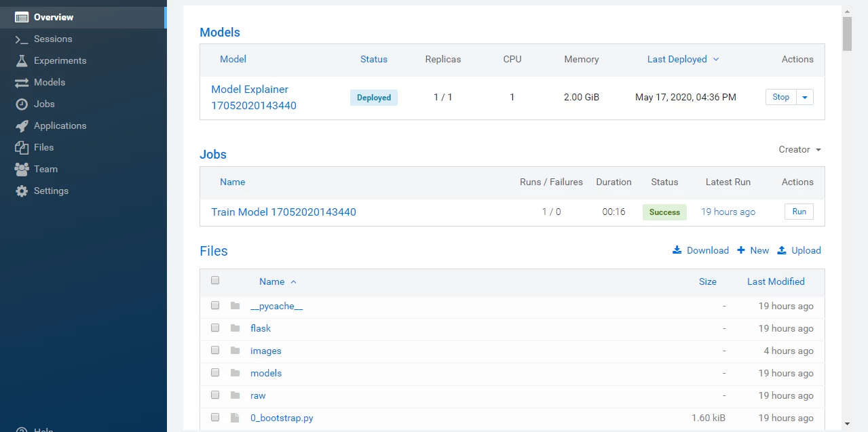Sort models by Last Deployed column
This screenshot has height=432, width=868.
coord(683,59)
